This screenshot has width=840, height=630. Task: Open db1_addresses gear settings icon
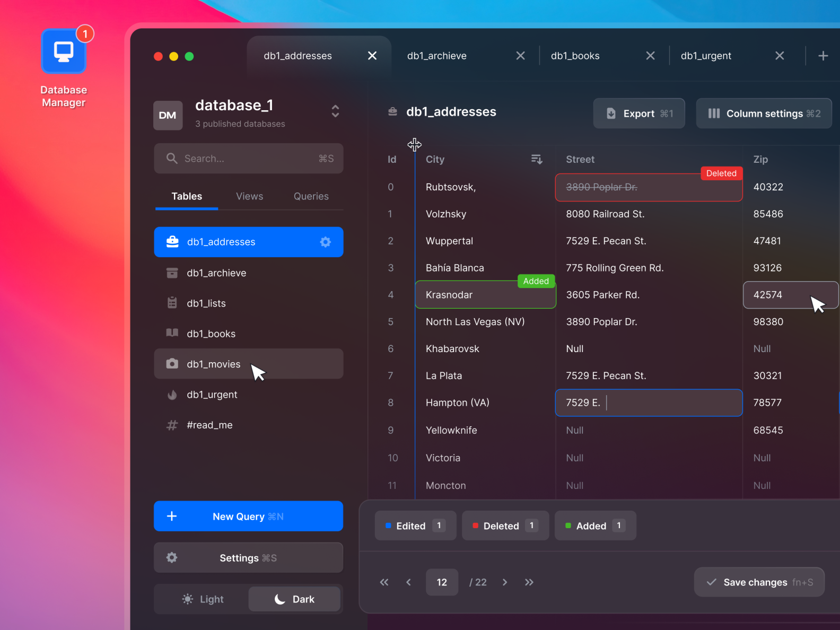[326, 242]
